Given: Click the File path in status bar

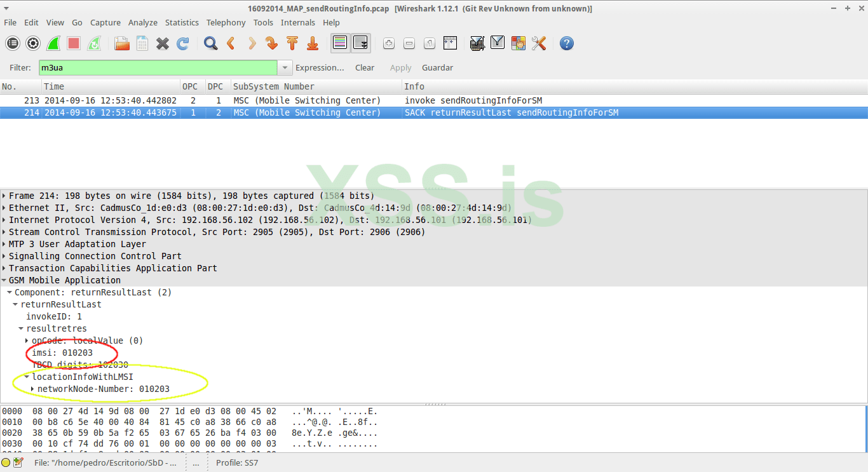Looking at the screenshot, I should pos(105,462).
